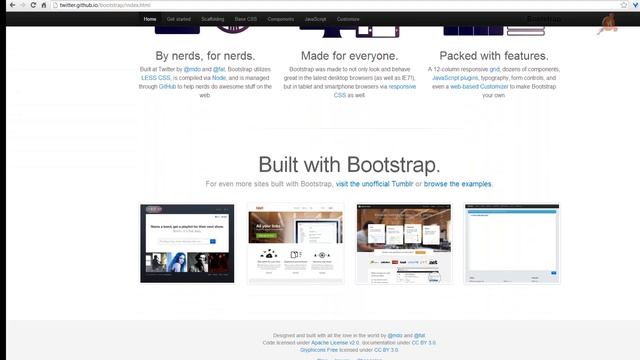
Task: Open the LESS CSS link
Action: click(x=156, y=78)
